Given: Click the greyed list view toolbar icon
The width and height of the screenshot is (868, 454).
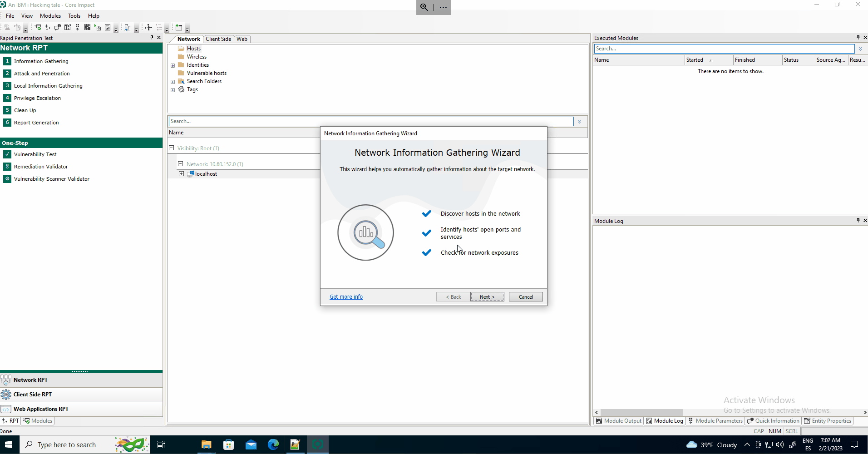Looking at the screenshot, I should click(159, 27).
